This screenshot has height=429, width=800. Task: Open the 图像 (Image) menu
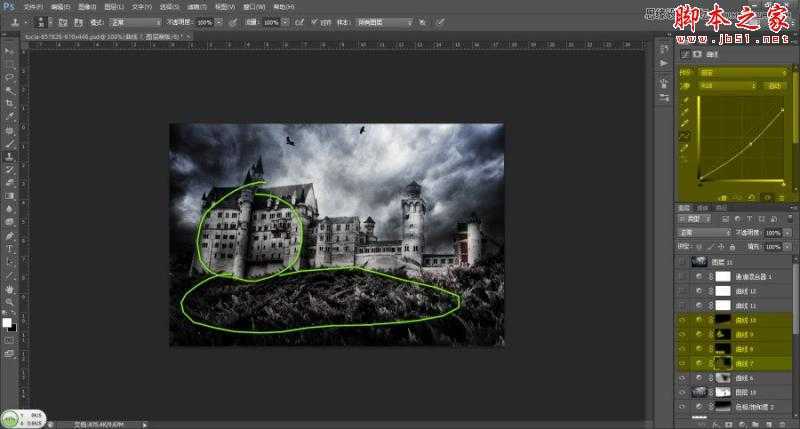point(87,7)
